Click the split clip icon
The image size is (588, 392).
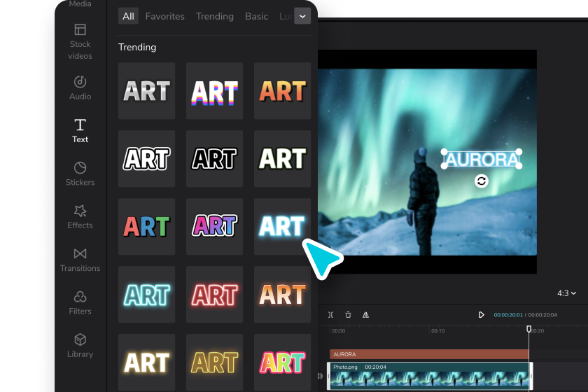[x=330, y=315]
